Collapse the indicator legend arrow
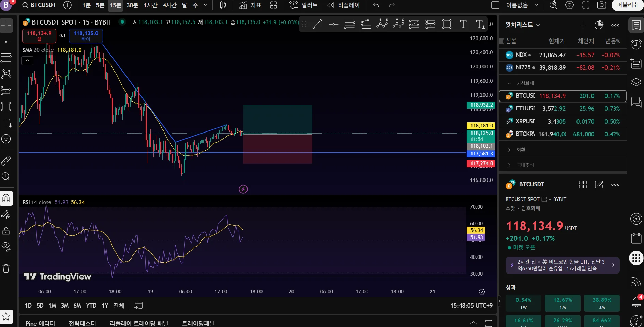The height and width of the screenshot is (327, 644). click(x=27, y=61)
